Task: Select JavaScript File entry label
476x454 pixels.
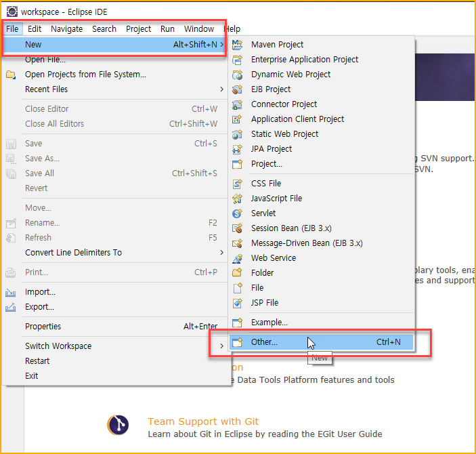Action: [276, 199]
